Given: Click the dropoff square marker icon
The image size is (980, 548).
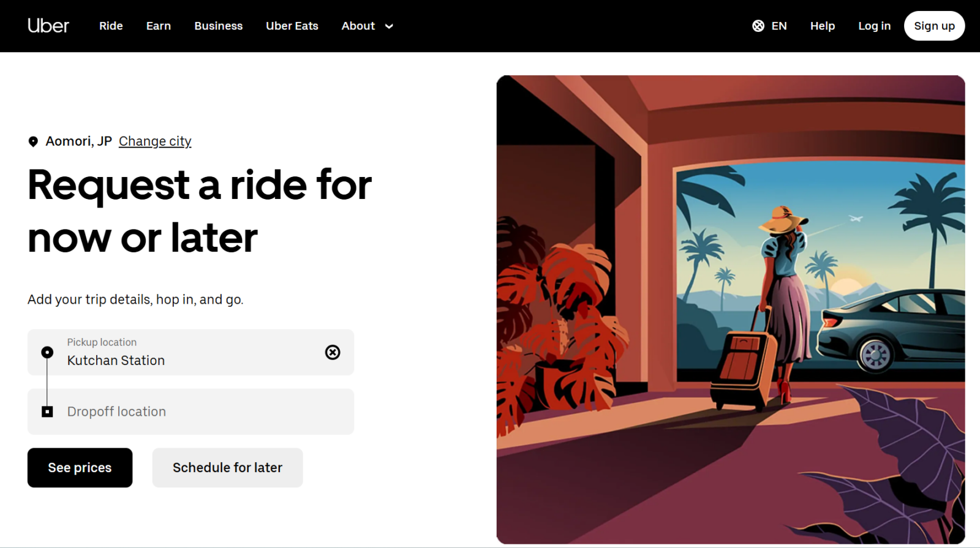Looking at the screenshot, I should point(47,411).
